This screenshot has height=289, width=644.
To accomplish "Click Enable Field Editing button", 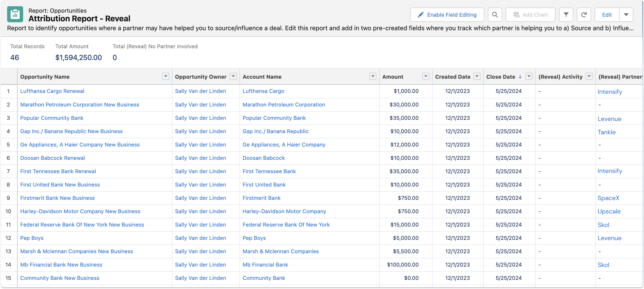I will click(x=447, y=15).
